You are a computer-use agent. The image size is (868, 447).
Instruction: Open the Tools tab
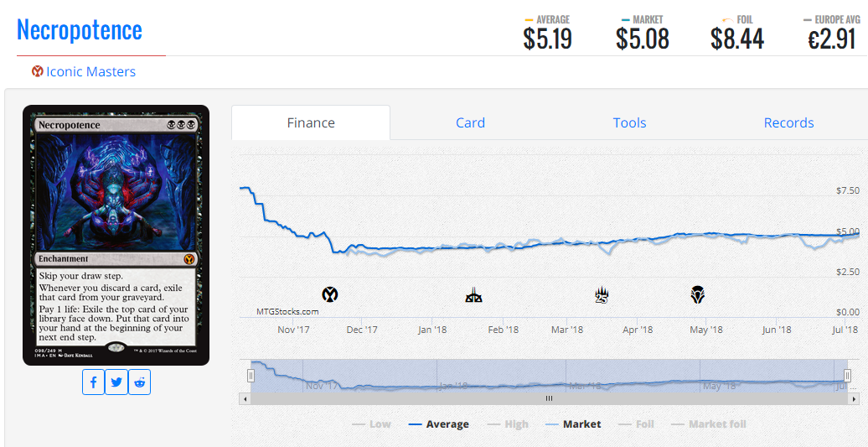[x=629, y=122]
